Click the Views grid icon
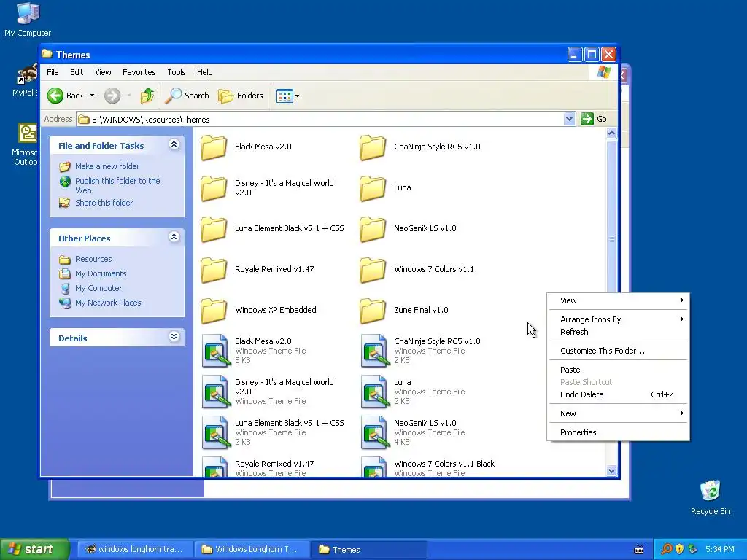Viewport: 747px width, 560px height. click(285, 96)
